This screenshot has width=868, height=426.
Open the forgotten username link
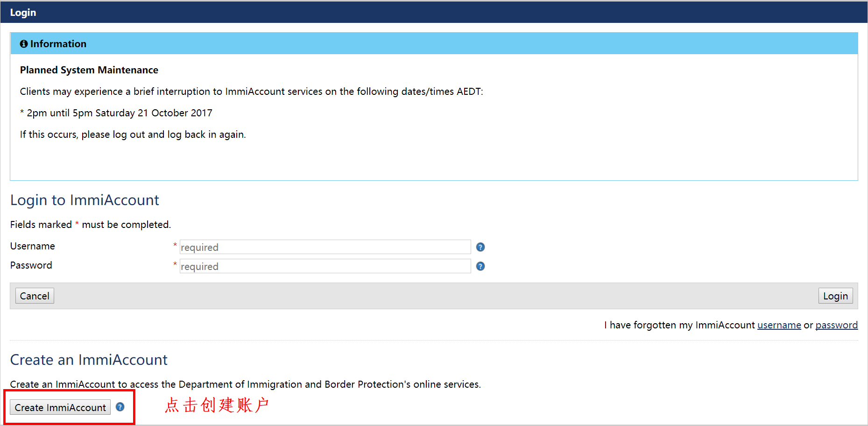pos(779,325)
